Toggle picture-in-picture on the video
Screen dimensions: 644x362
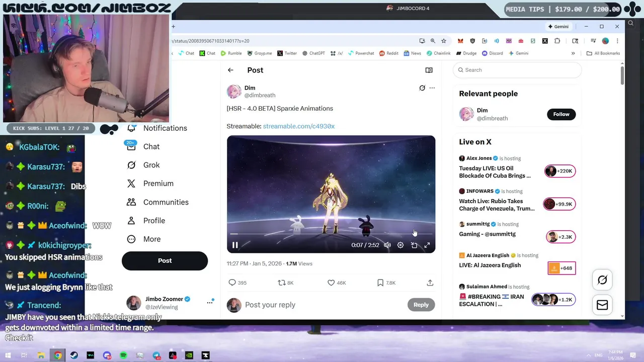coord(414,245)
